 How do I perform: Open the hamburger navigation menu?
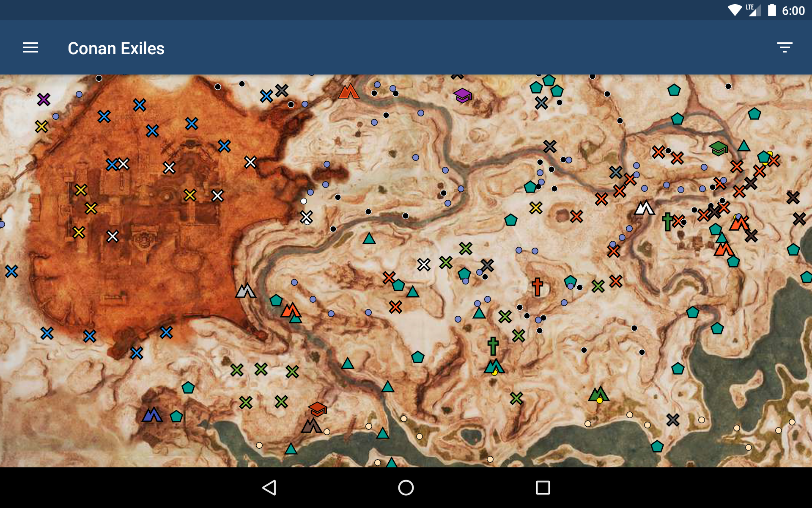30,48
